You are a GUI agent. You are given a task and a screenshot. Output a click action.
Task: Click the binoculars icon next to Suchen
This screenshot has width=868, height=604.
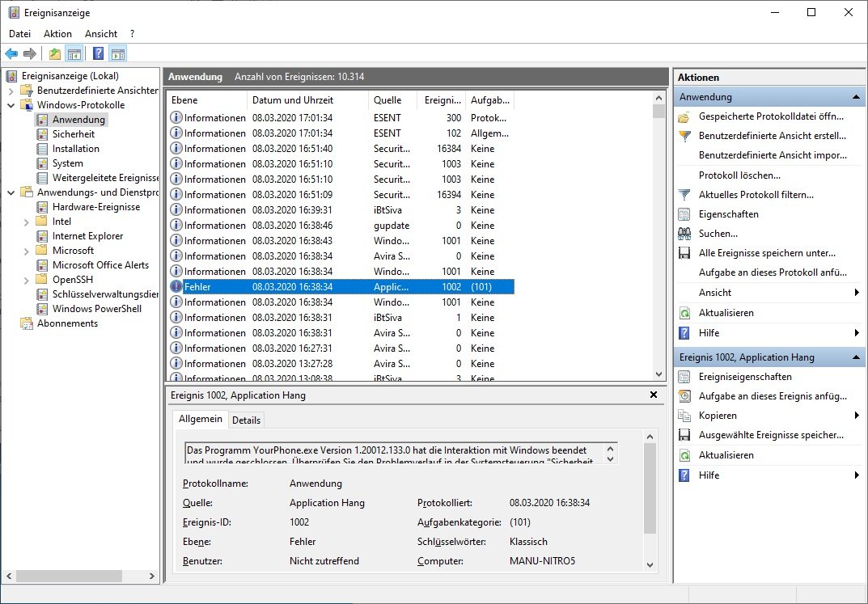point(684,234)
